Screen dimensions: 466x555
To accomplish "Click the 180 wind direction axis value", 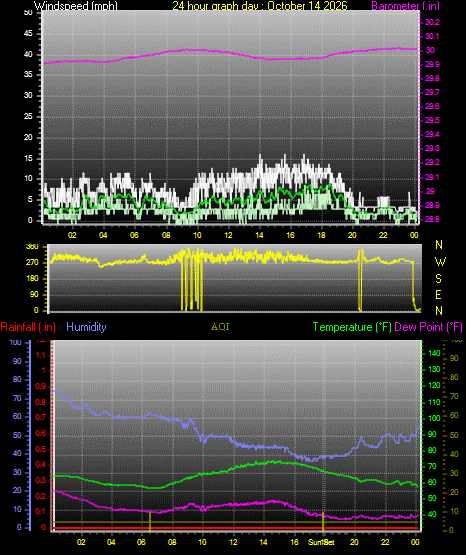I will click(x=32, y=279).
